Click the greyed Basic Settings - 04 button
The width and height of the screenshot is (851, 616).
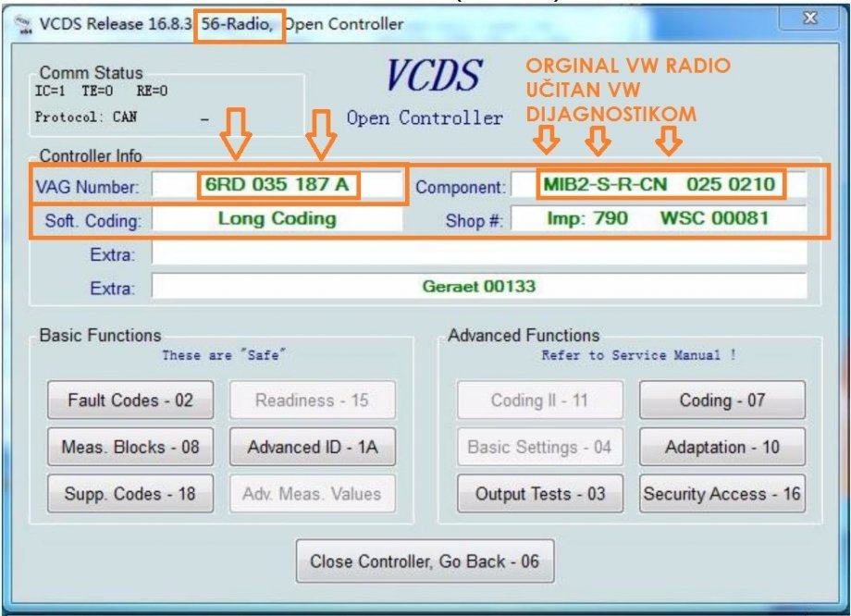[540, 447]
